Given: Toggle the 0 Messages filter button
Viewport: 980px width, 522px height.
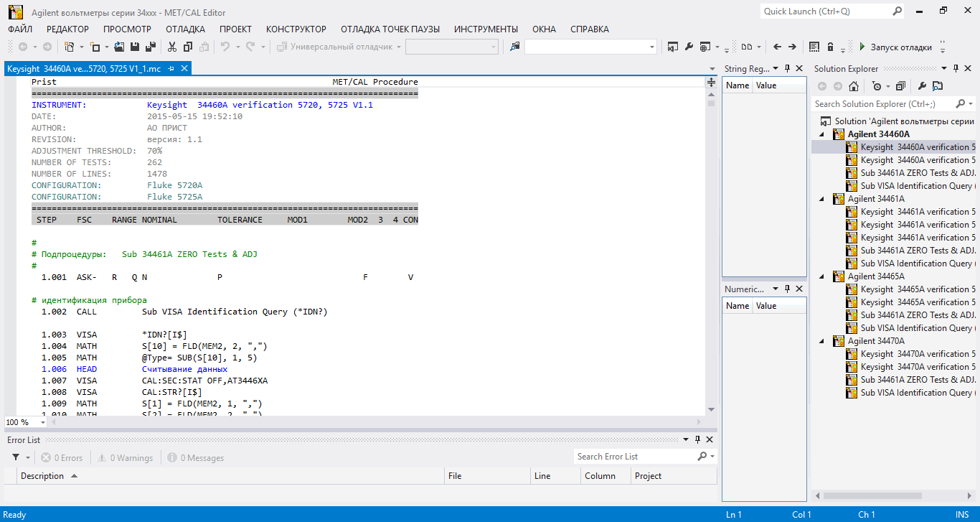Looking at the screenshot, I should [196, 457].
